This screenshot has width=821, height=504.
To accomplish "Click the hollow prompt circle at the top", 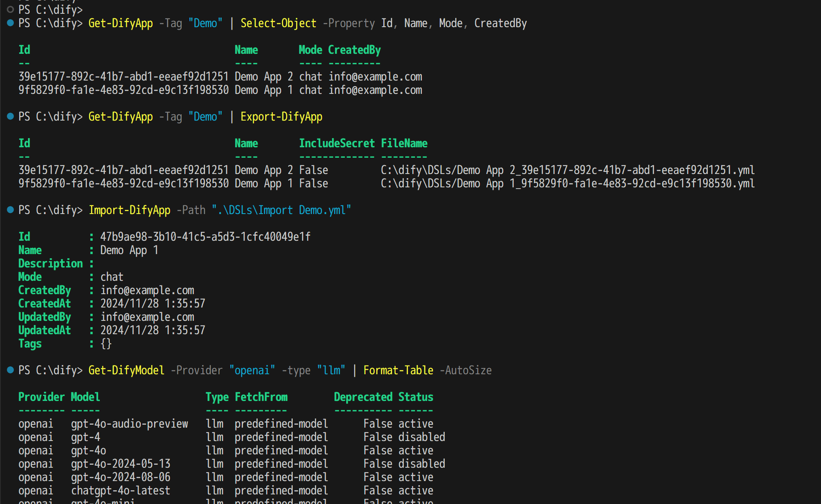I will click(10, 9).
